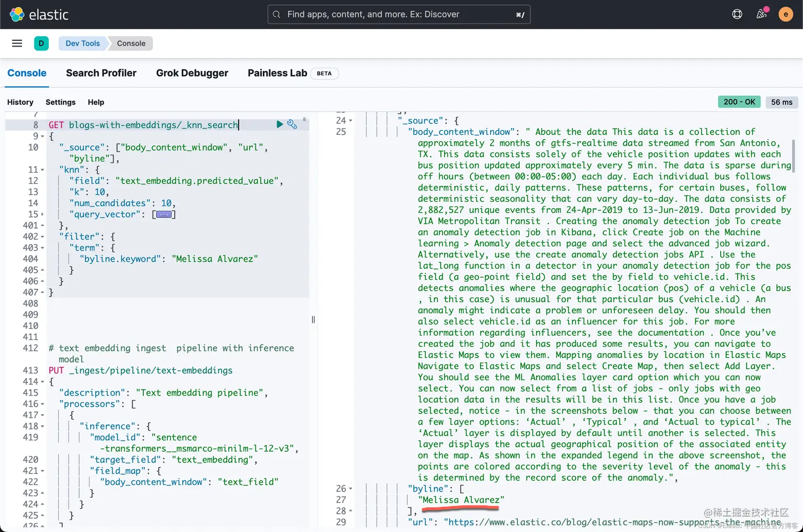Image resolution: width=803 pixels, height=532 pixels.
Task: Click the "model_id": "sentence line
Action: tap(143, 437)
